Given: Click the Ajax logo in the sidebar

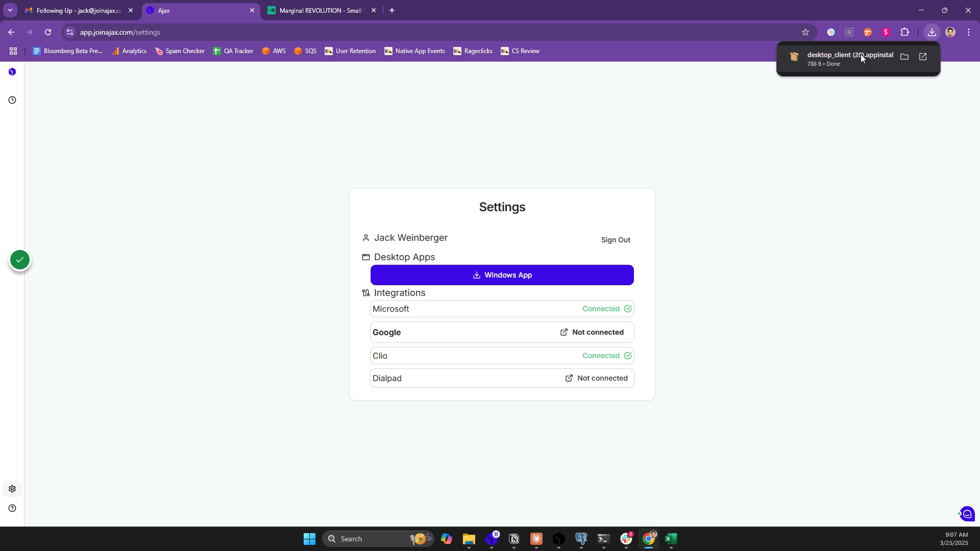Looking at the screenshot, I should pos(12,72).
